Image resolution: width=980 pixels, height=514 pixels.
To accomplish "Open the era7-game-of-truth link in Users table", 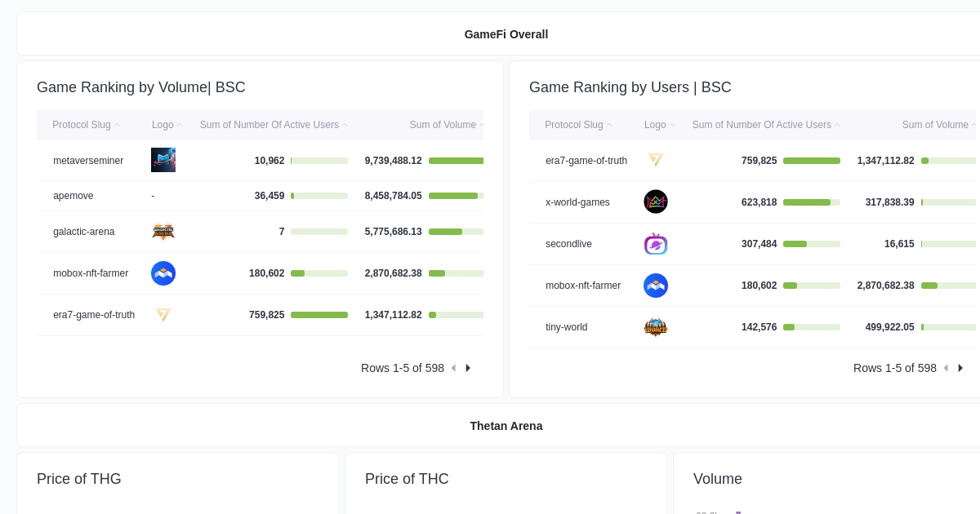I will [x=586, y=160].
